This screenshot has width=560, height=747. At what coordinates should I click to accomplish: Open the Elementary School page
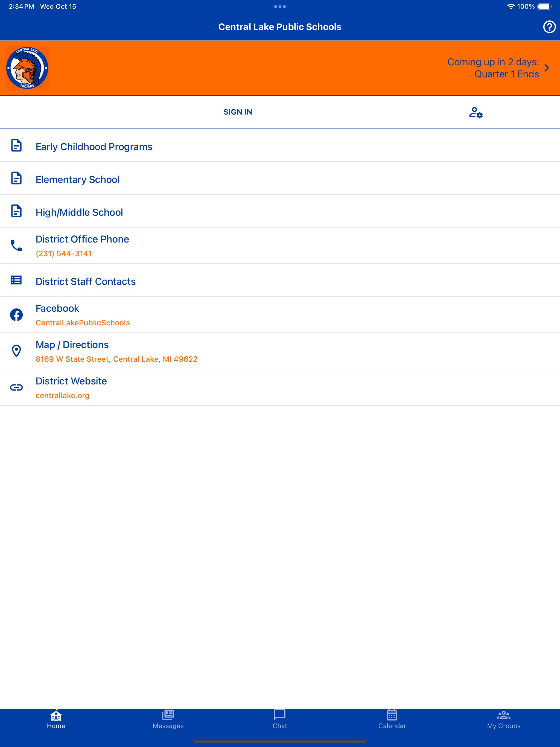[280, 178]
